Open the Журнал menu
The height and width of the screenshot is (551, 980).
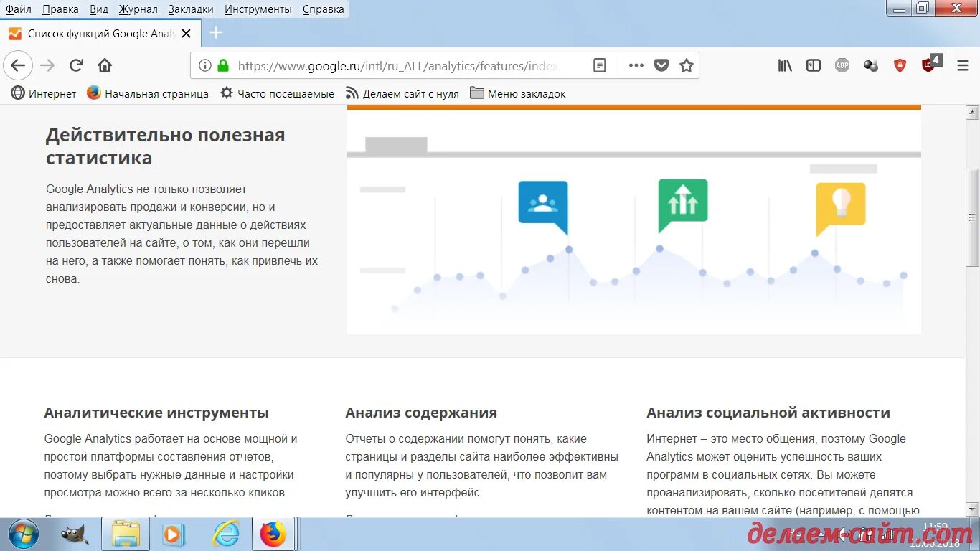click(x=138, y=9)
